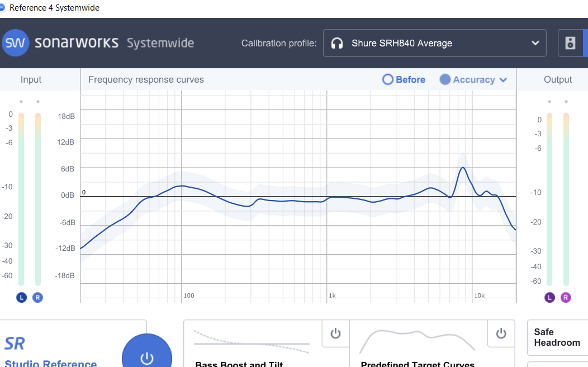Screen dimensions: 588x367
Task: Expand the Accuracy curve chevron
Action: [503, 80]
